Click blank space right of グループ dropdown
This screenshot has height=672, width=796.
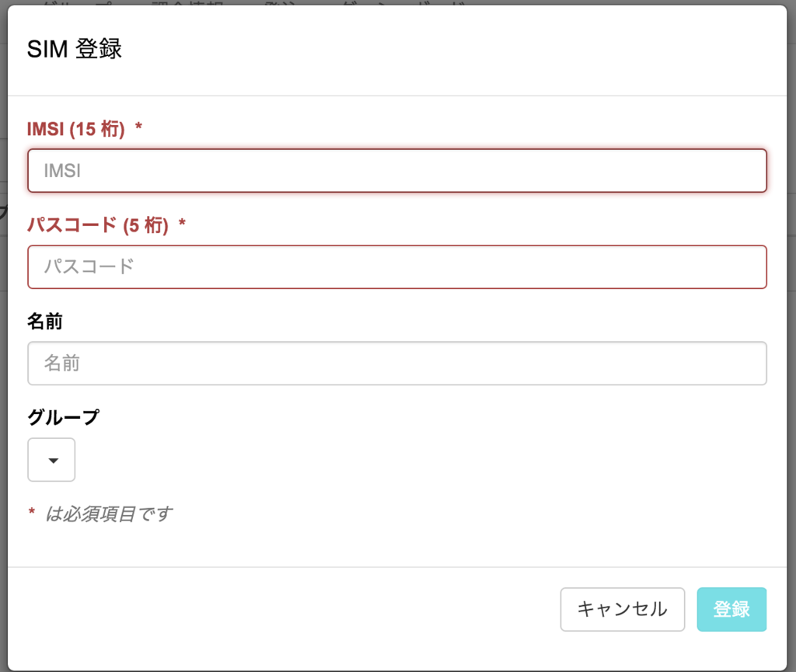click(389, 460)
